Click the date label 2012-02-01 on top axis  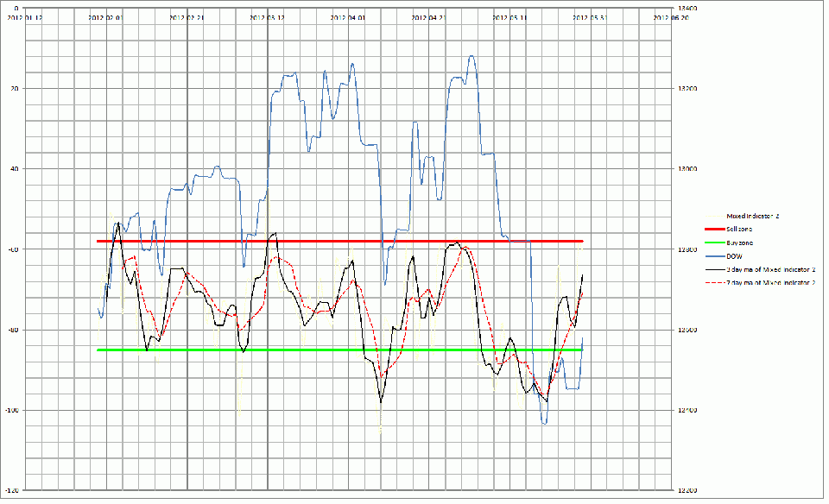pos(105,17)
